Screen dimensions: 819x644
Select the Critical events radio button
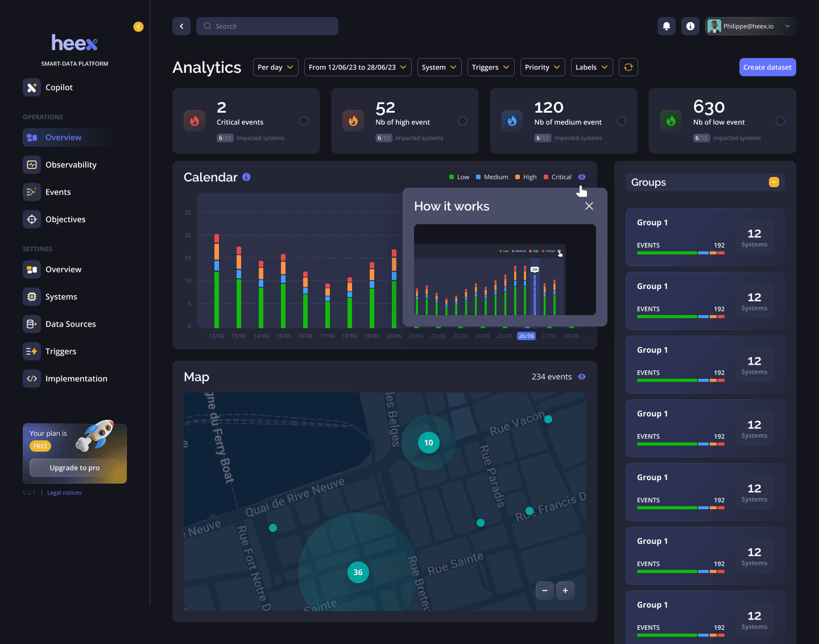[304, 121]
